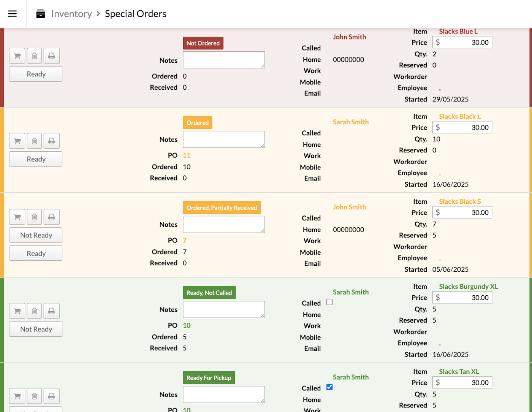Open Sarah Smith customer on Slacks Tan XL order
This screenshot has width=532, height=412.
(x=351, y=377)
